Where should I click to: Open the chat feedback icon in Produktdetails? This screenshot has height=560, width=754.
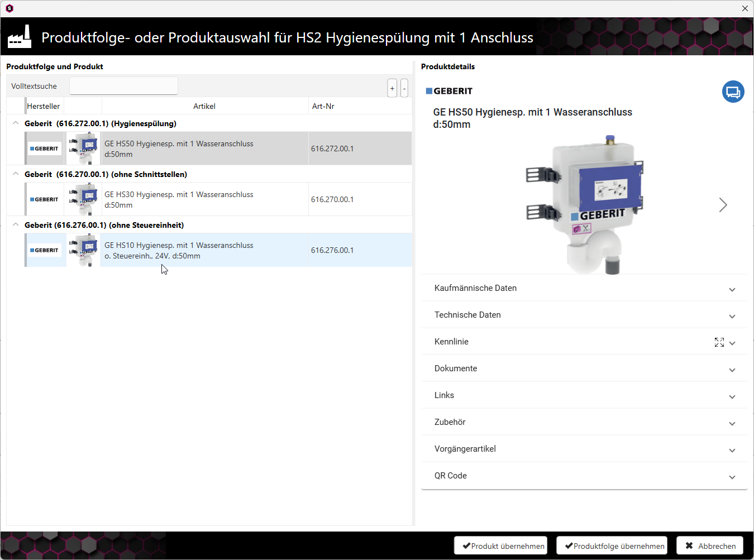[x=733, y=92]
